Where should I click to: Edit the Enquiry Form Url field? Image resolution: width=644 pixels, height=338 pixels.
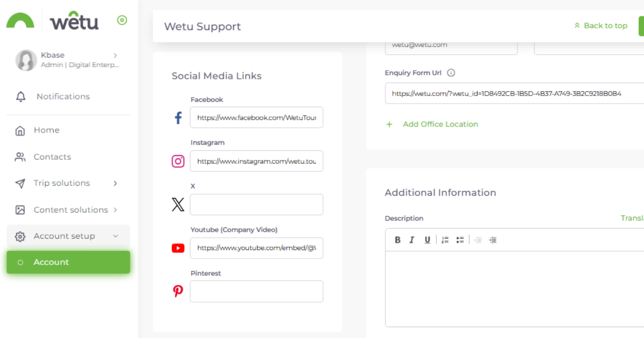tap(514, 93)
